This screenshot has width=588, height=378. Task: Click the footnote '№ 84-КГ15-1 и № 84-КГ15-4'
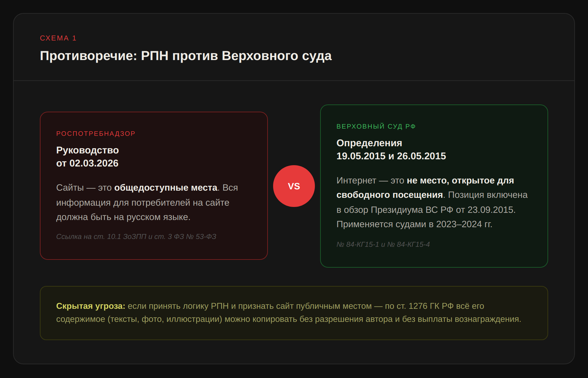point(383,244)
